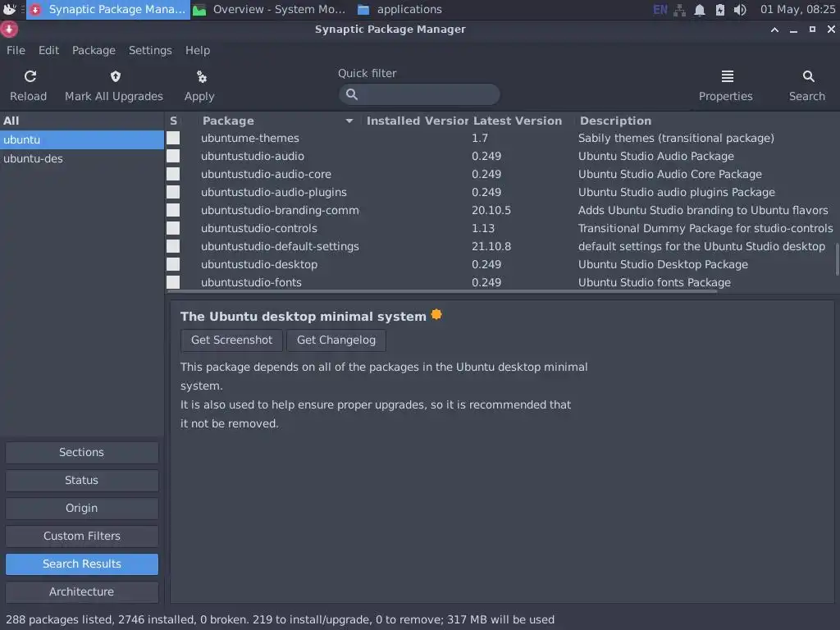Click the Reload toolbar icon
840x630 pixels.
30,76
